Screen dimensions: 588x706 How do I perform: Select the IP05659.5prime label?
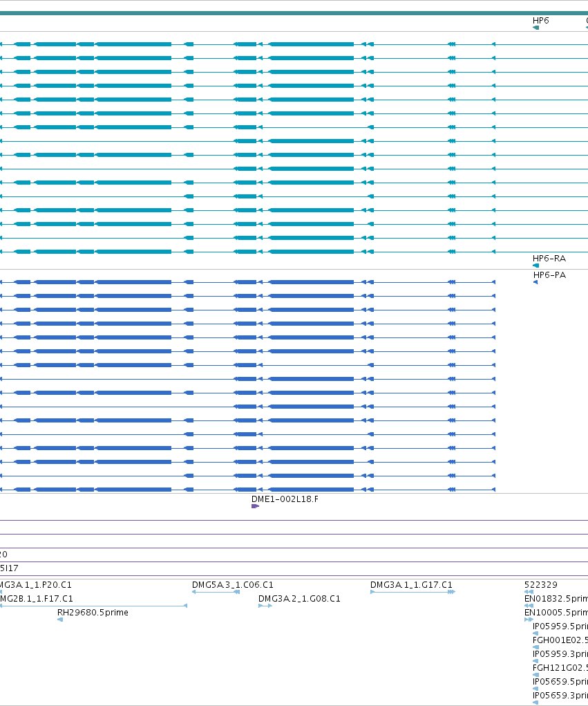pos(560,682)
